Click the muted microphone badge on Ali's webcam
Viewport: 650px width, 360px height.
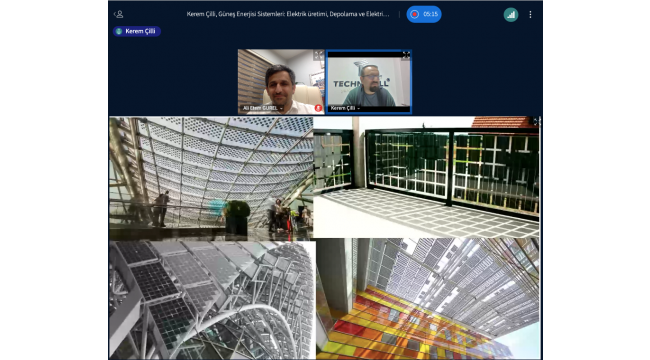(x=318, y=108)
